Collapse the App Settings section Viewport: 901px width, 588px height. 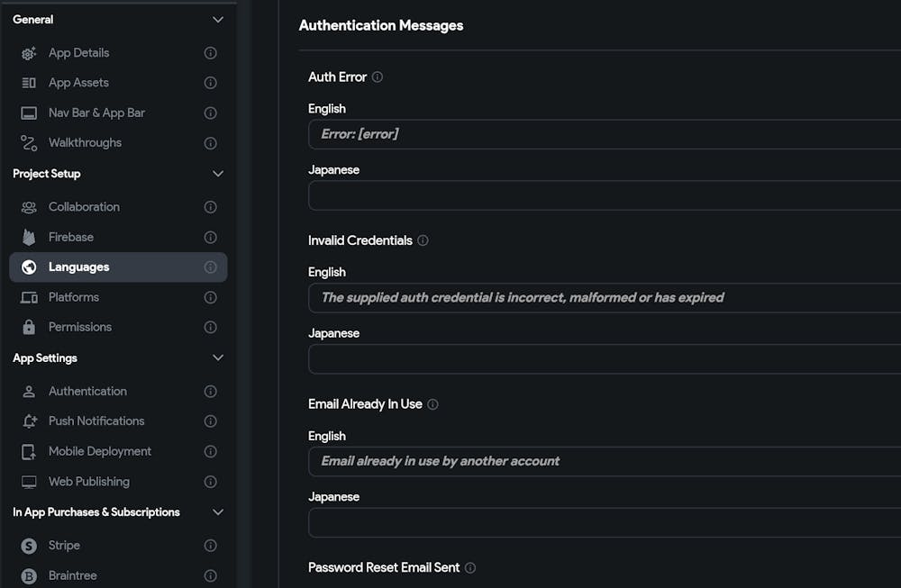[217, 357]
